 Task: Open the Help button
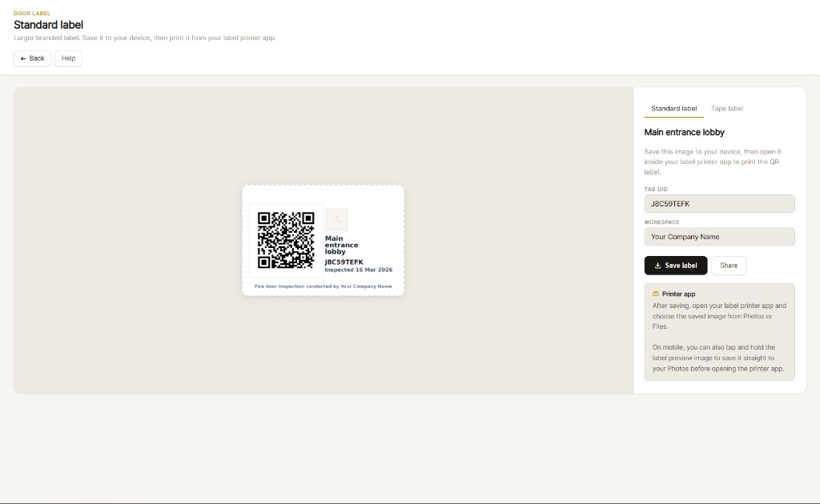click(x=69, y=58)
